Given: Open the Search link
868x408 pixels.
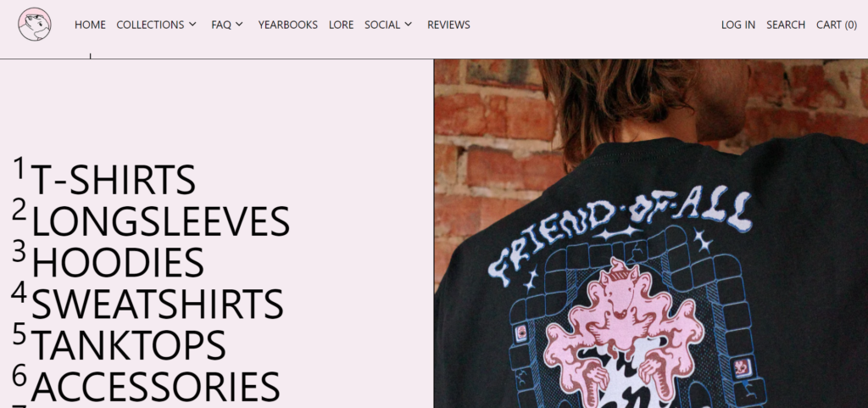Looking at the screenshot, I should [786, 25].
